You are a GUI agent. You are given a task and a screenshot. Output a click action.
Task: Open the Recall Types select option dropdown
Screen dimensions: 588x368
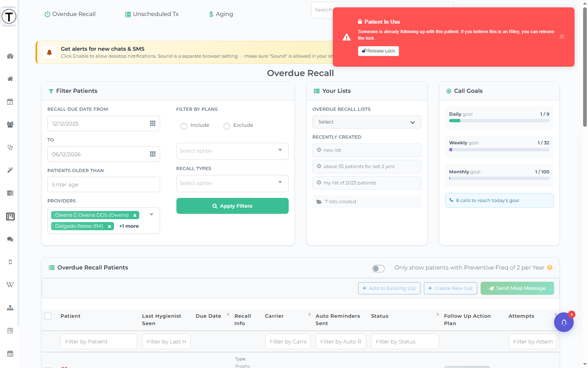pyautogui.click(x=232, y=184)
